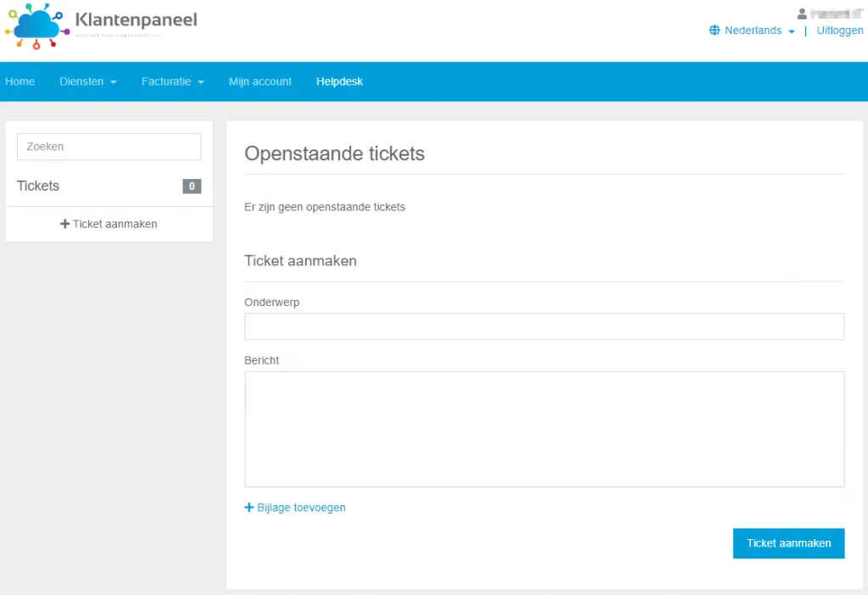
Task: Click the globe language icon
Action: pyautogui.click(x=714, y=31)
